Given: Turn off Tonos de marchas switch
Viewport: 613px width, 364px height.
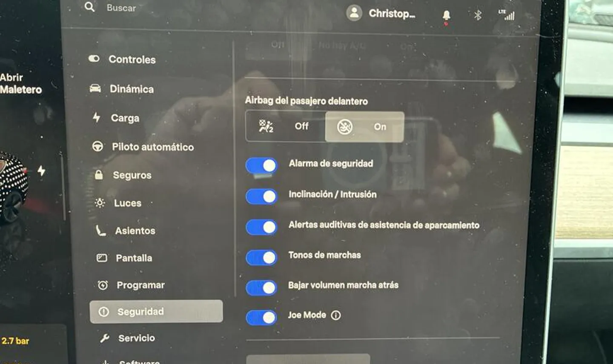Looking at the screenshot, I should [x=261, y=257].
